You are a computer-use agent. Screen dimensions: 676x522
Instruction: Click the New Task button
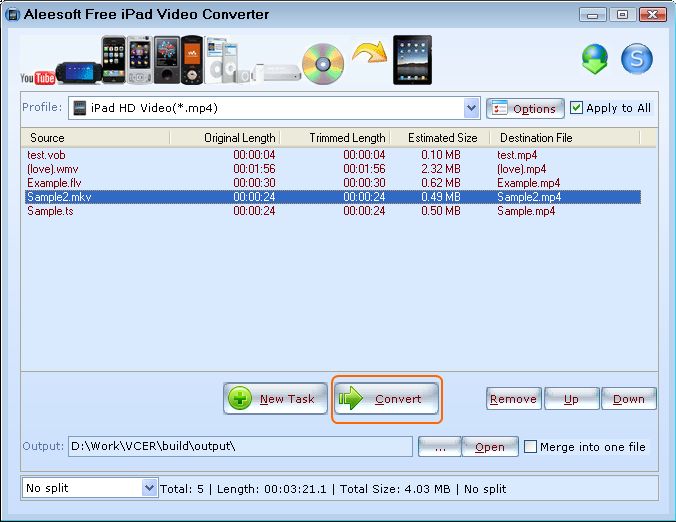(x=275, y=399)
